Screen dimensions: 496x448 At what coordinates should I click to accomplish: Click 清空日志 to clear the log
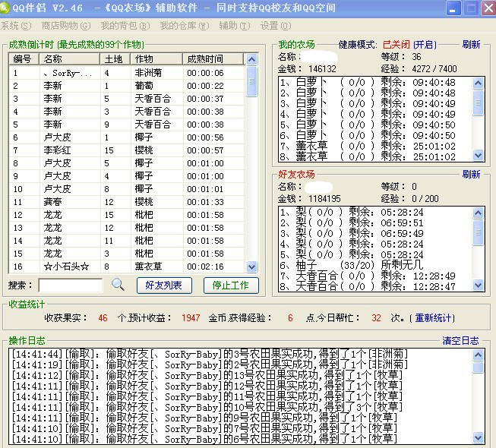(460, 340)
